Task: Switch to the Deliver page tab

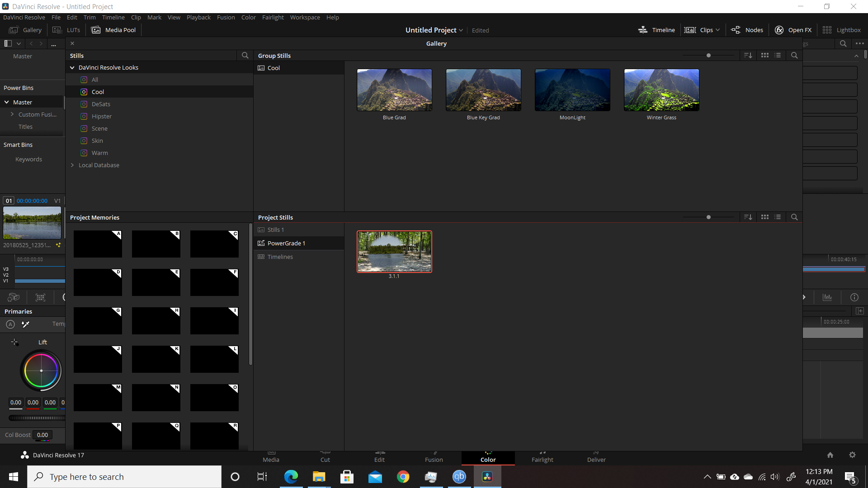Action: [x=596, y=457]
